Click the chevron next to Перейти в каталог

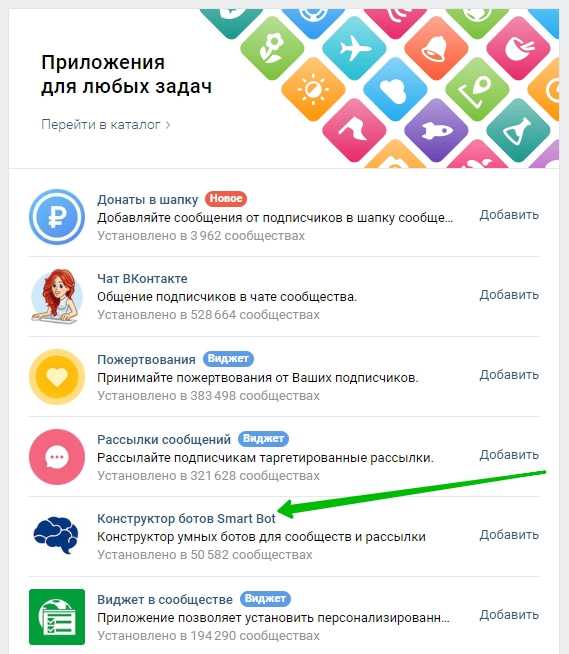[x=168, y=125]
